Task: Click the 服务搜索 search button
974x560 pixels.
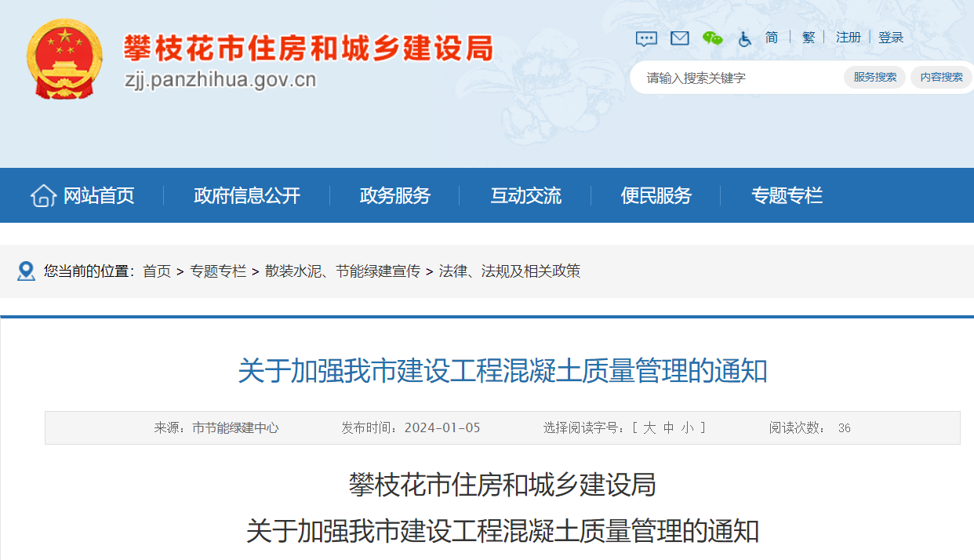Action: coord(874,77)
